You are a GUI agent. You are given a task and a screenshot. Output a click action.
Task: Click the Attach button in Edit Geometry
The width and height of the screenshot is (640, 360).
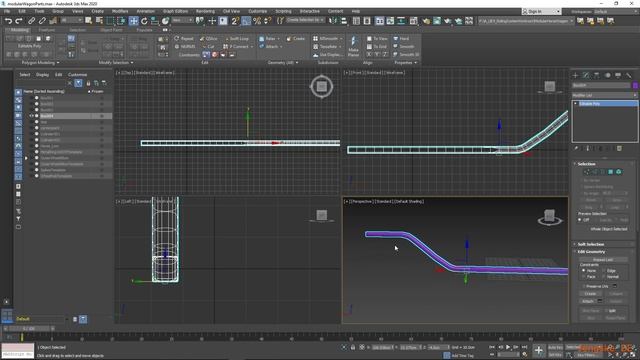click(588, 301)
